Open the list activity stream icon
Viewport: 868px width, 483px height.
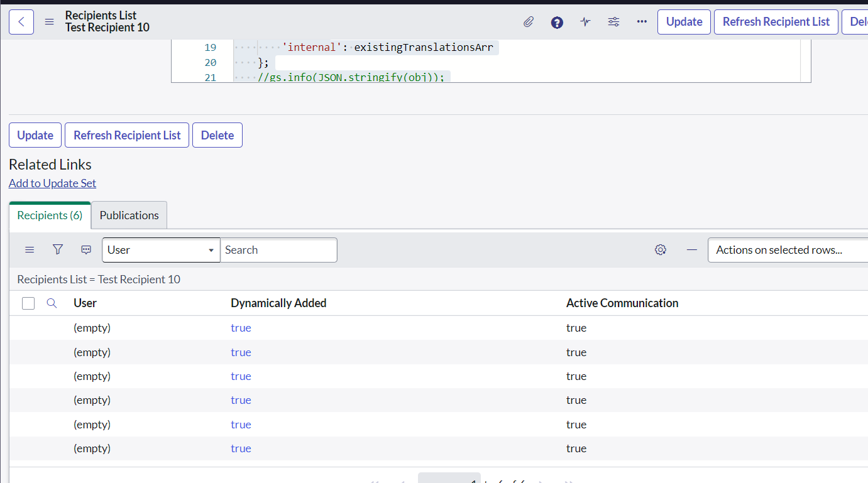click(x=86, y=250)
